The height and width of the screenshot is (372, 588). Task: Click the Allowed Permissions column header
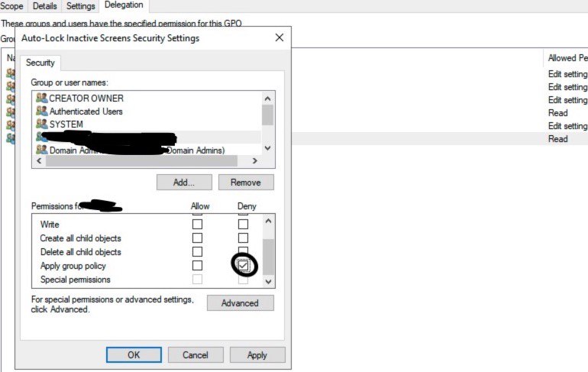(566, 58)
